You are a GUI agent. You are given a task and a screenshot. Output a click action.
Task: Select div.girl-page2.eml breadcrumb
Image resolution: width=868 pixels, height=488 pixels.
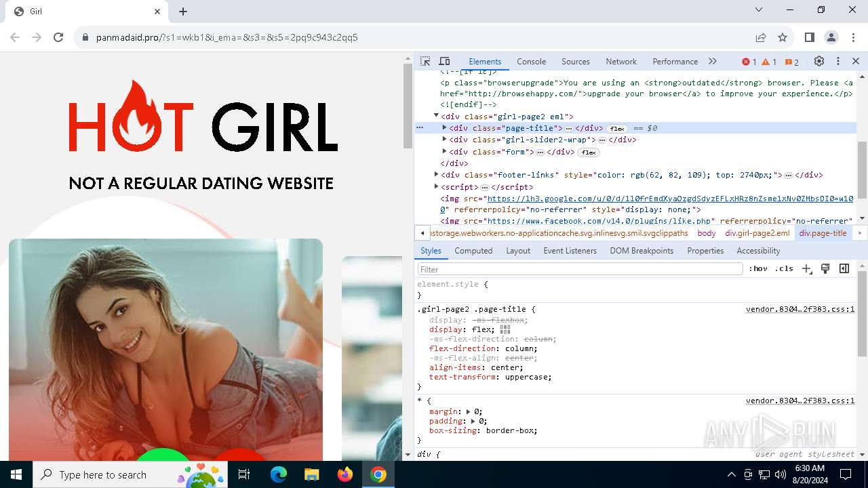coord(757,233)
